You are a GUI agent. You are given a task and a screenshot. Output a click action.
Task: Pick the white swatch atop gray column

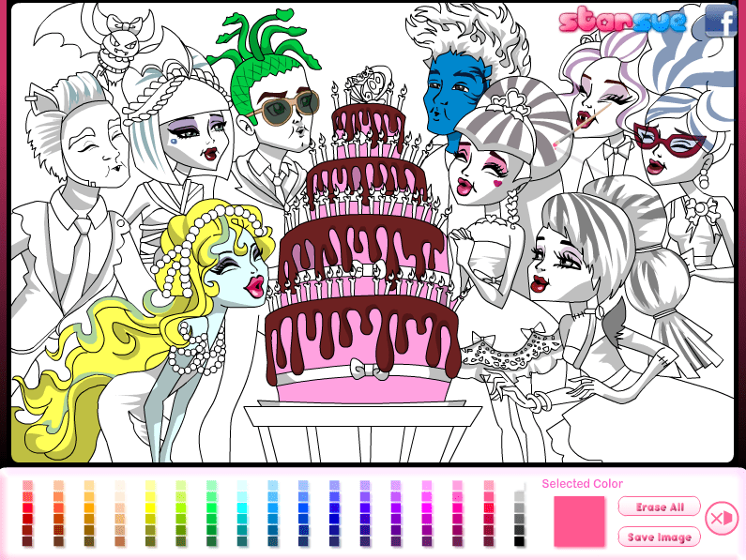[x=519, y=485]
